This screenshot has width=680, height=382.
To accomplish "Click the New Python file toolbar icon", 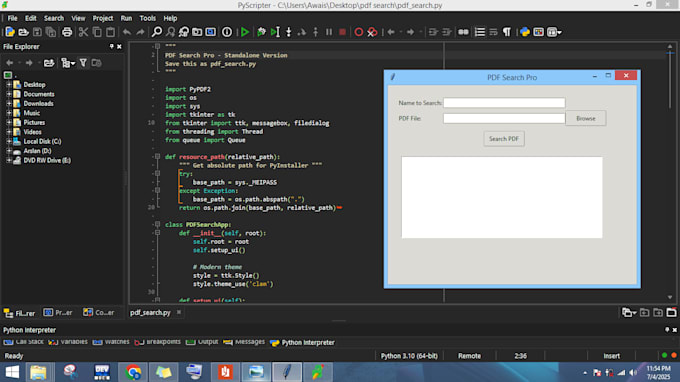I will (x=10, y=32).
